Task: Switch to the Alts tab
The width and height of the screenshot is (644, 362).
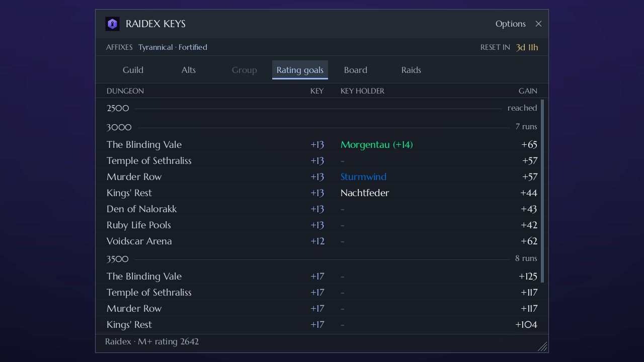Action: [189, 70]
